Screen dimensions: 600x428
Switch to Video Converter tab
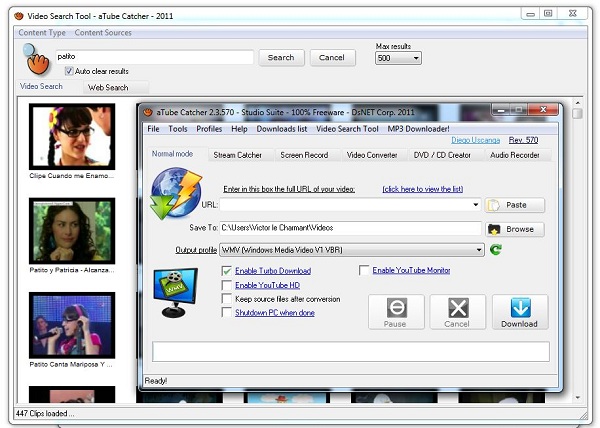coord(372,155)
